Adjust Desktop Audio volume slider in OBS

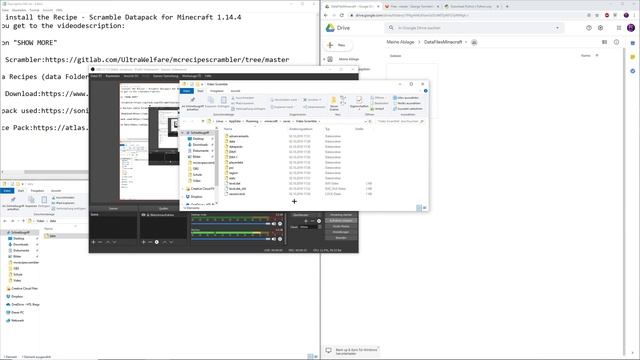231,224
